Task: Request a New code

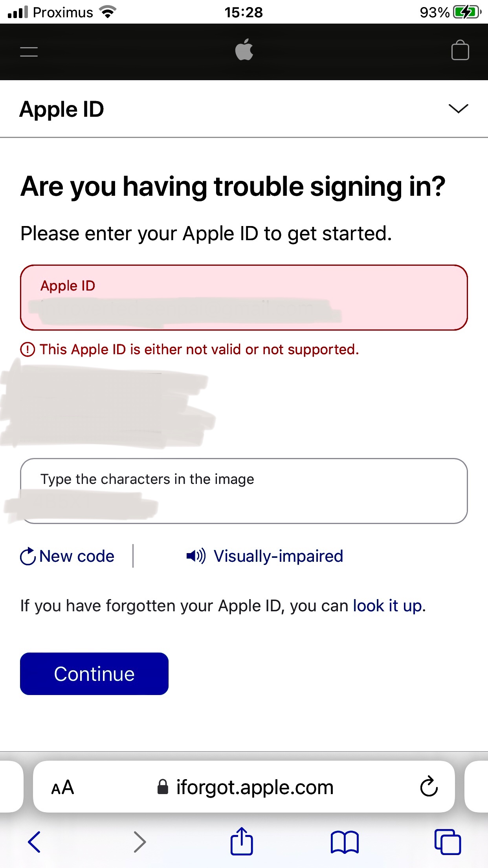Action: (x=67, y=556)
